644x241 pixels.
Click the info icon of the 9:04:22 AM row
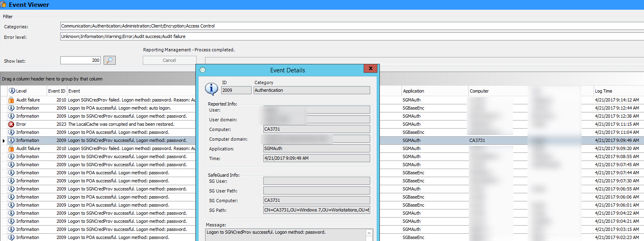(x=11, y=213)
